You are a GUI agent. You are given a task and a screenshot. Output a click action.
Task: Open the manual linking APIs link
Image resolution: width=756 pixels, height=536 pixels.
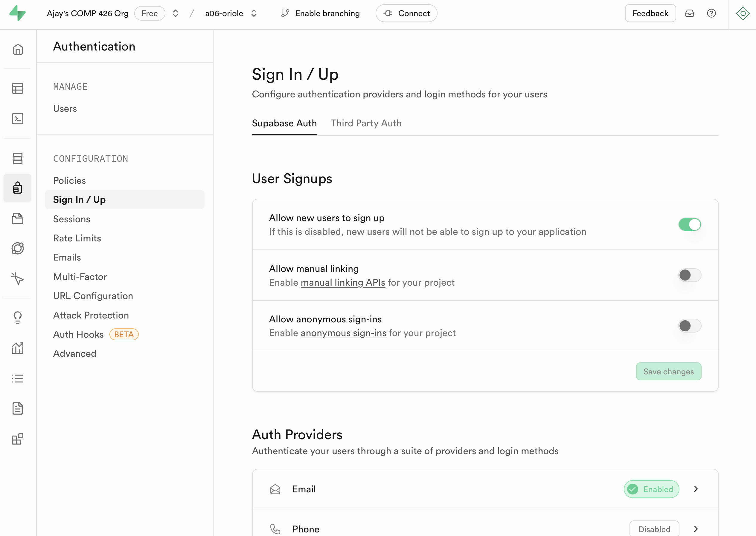pyautogui.click(x=343, y=283)
